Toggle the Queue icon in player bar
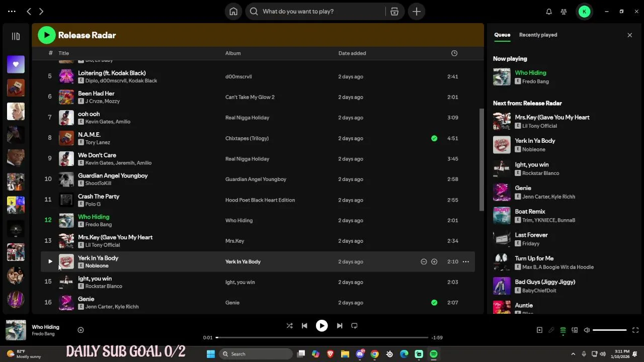The width and height of the screenshot is (644, 362). pos(563,330)
